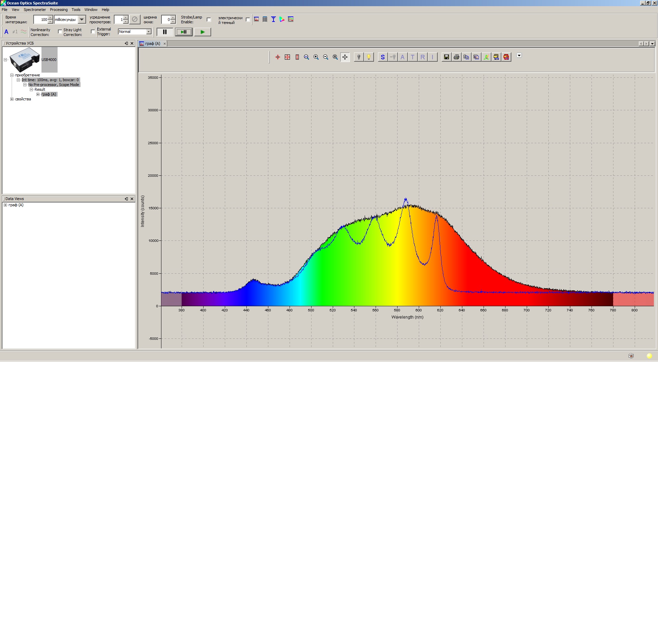658x644 pixels.
Task: Open the Processing menu
Action: click(59, 10)
